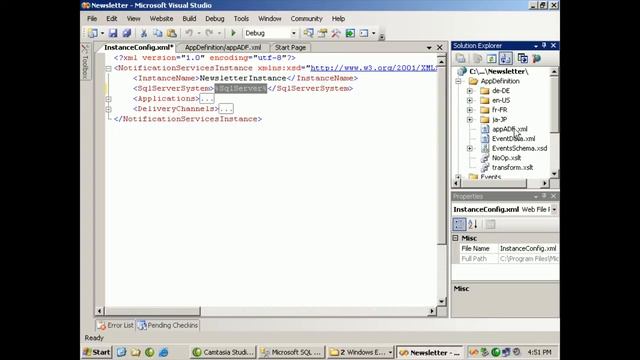Open the Debug configuration dropdown
This screenshot has height=360, width=640.
tap(293, 33)
